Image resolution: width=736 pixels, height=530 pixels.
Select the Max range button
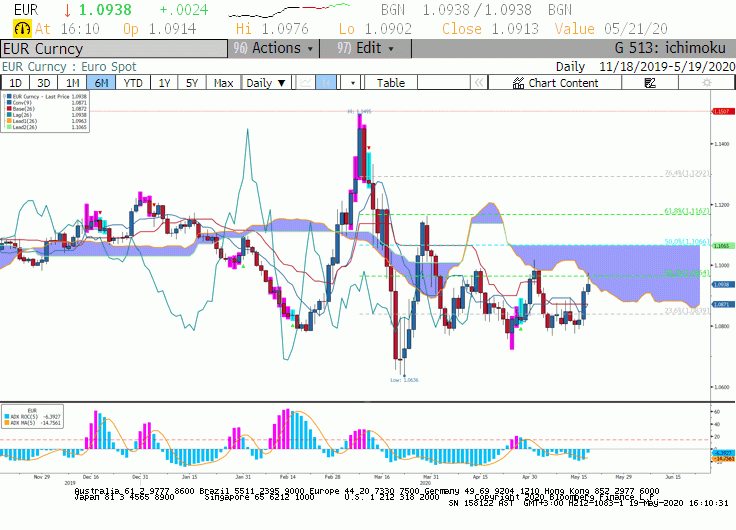[223, 83]
